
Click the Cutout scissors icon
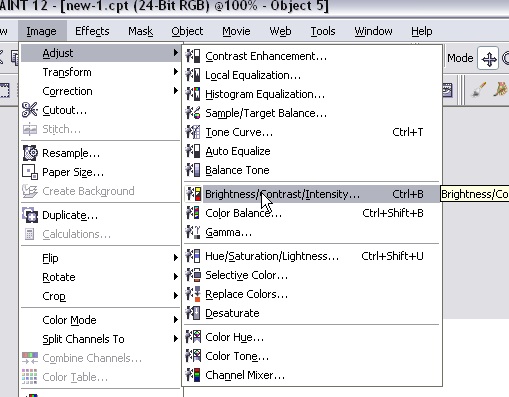30,110
